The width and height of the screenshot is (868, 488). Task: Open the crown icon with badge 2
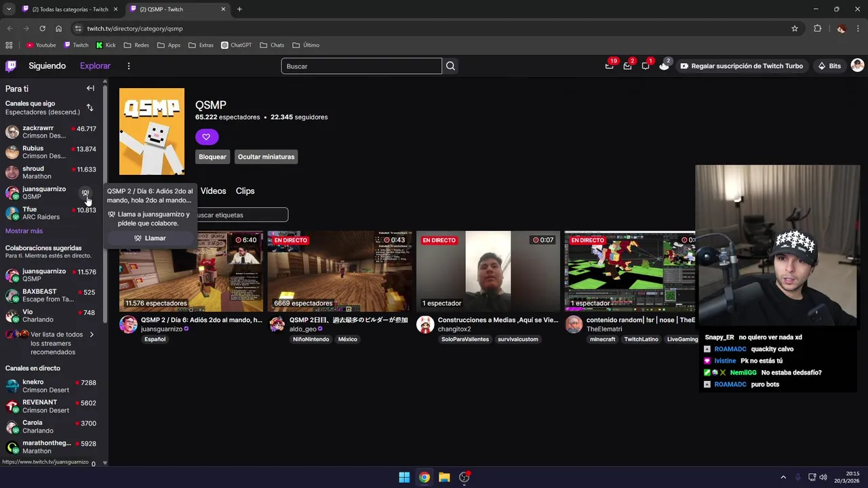pyautogui.click(x=664, y=66)
